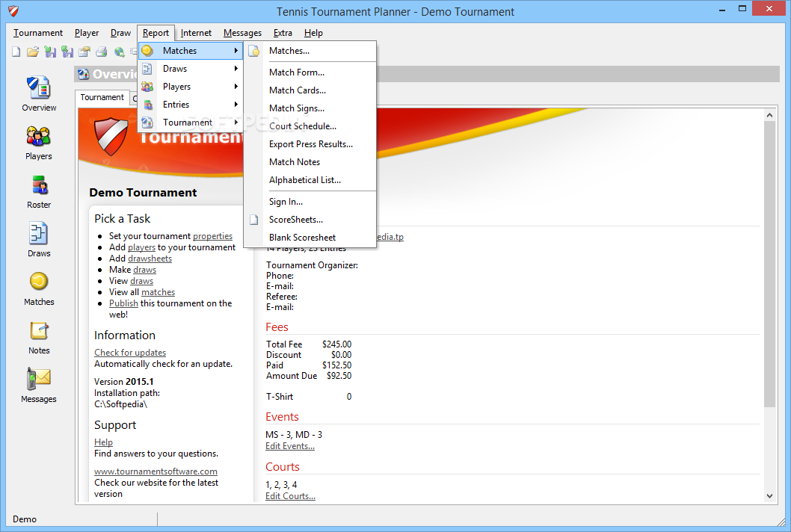Open www.tournamentsoftware.com link

[156, 471]
